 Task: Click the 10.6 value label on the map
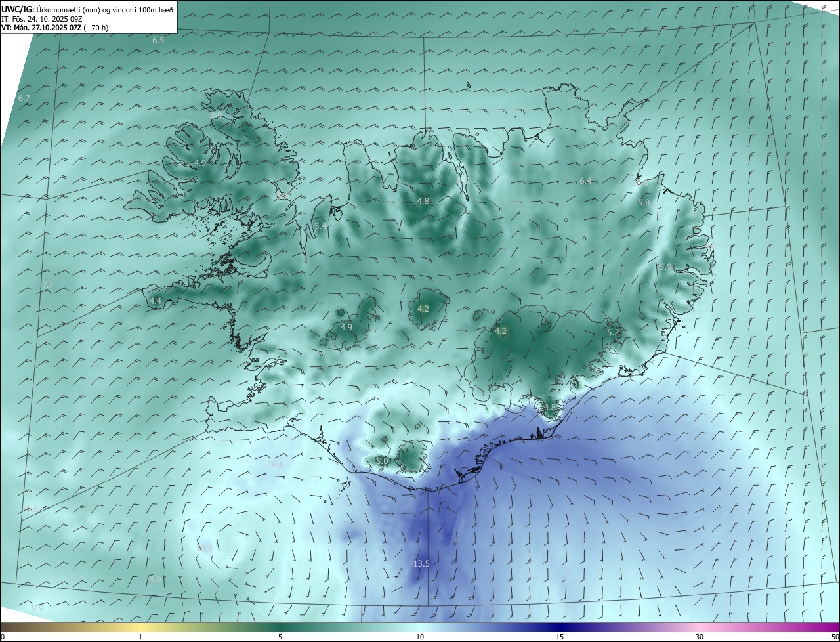pyautogui.click(x=276, y=465)
